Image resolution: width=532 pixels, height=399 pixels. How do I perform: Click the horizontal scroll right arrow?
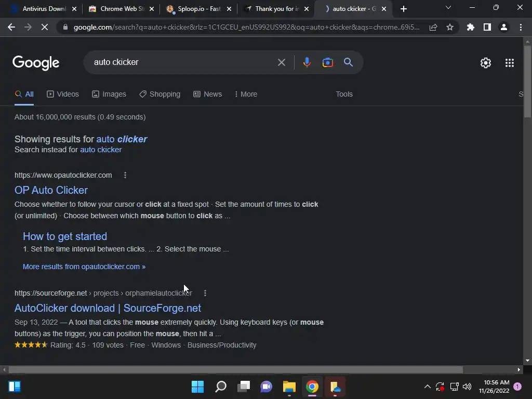coord(519,369)
